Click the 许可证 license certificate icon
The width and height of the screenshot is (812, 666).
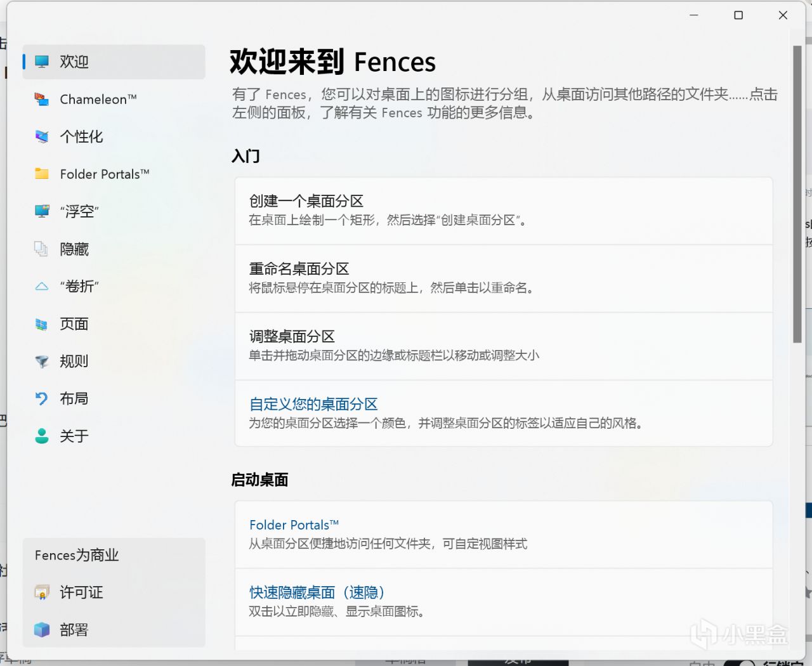(42, 592)
